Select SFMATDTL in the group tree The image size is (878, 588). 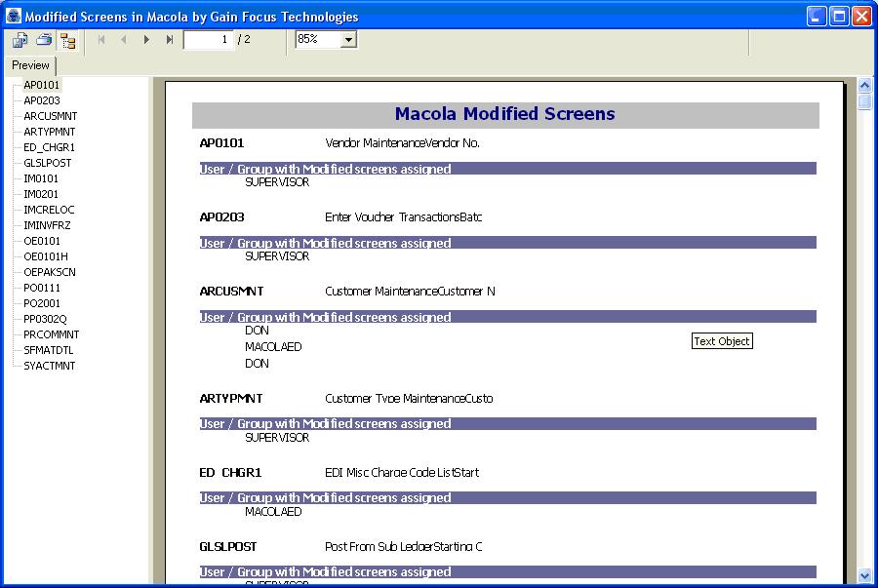click(x=48, y=350)
